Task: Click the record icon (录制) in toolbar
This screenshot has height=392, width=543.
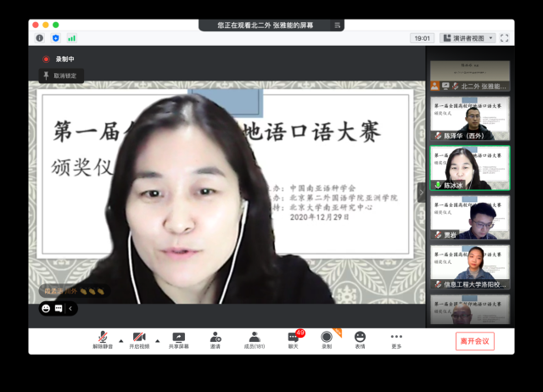Action: tap(327, 338)
